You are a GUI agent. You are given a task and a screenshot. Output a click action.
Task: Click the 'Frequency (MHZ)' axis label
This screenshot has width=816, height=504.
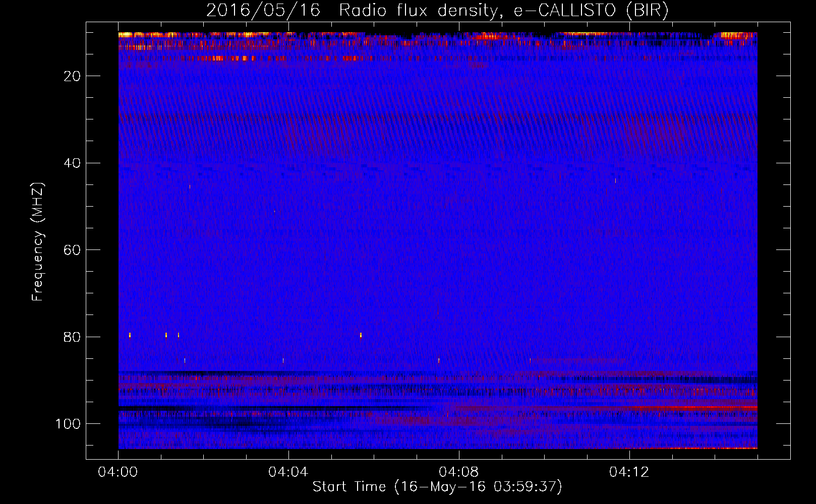coord(38,241)
